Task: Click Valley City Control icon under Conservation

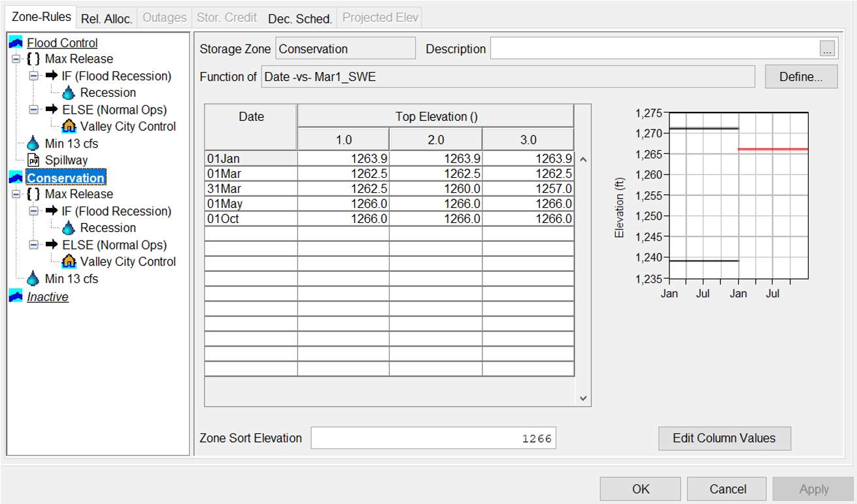Action: pos(69,261)
